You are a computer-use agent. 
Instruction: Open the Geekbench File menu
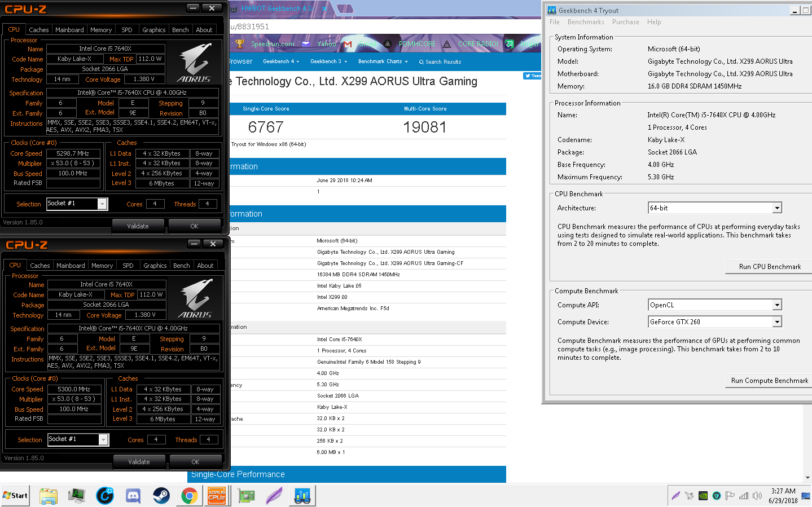[555, 22]
